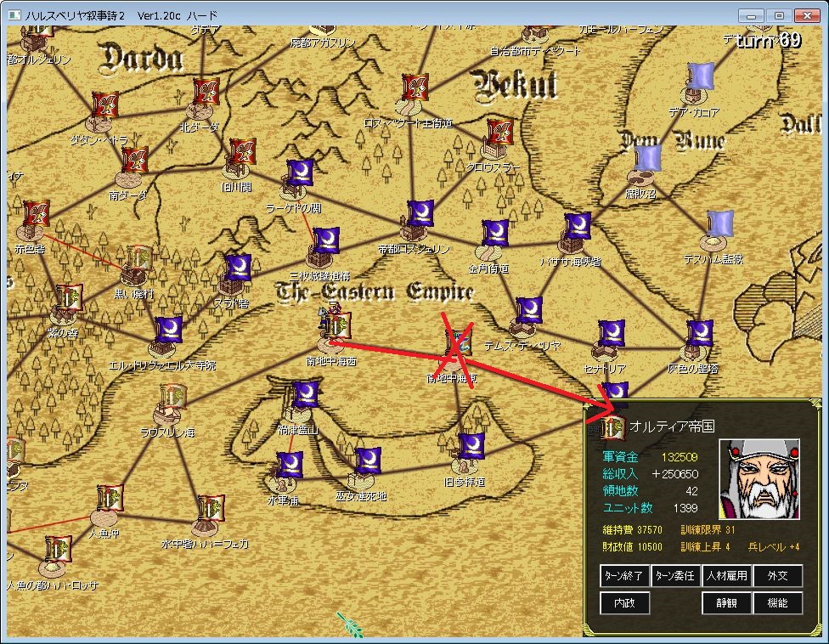
Task: Select the crescent flag at テムス・デ・バリヤ
Action: coord(529,309)
